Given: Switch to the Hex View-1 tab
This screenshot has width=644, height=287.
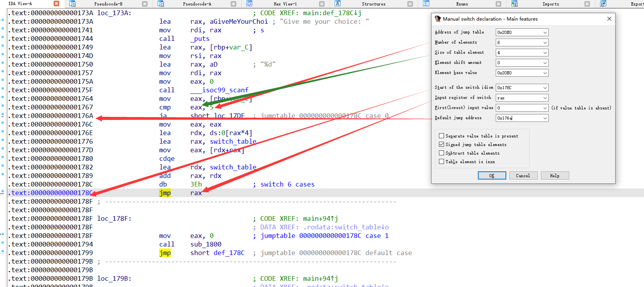Looking at the screenshot, I should pyautogui.click(x=285, y=4).
